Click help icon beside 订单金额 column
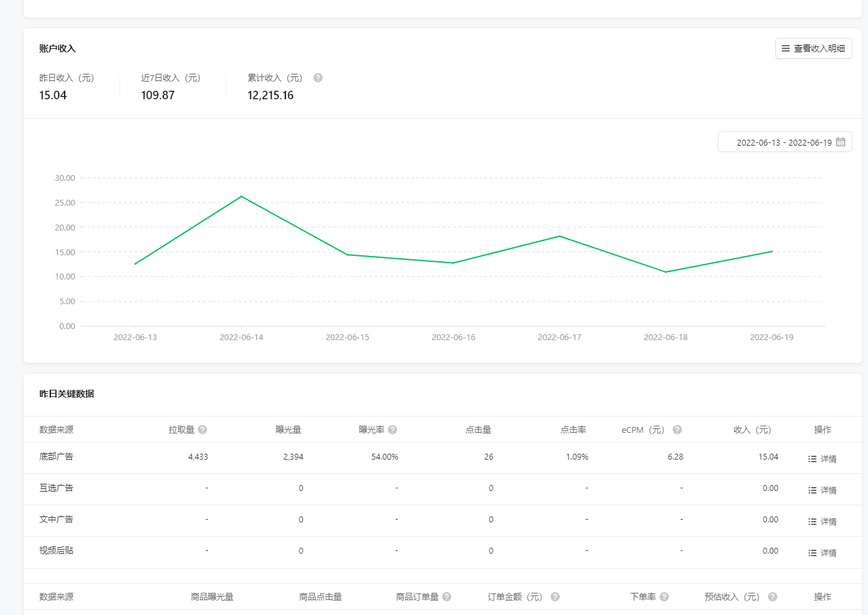The height and width of the screenshot is (615, 868). [555, 597]
